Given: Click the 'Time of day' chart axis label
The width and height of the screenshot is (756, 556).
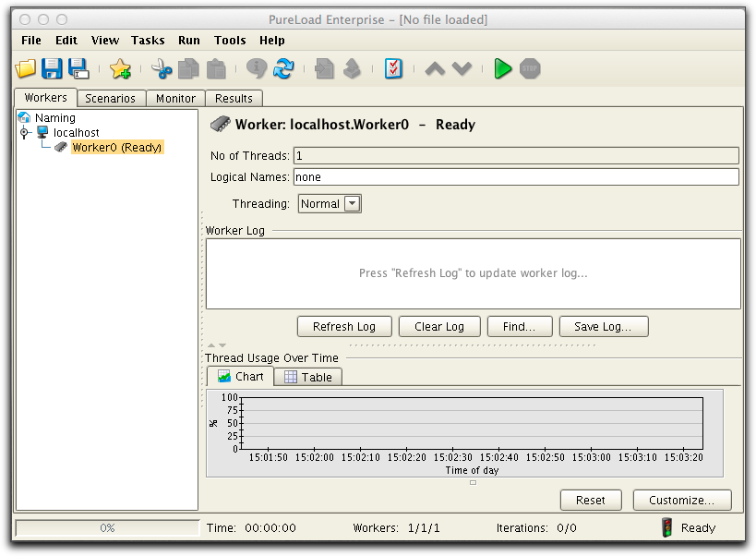Looking at the screenshot, I should click(x=472, y=470).
